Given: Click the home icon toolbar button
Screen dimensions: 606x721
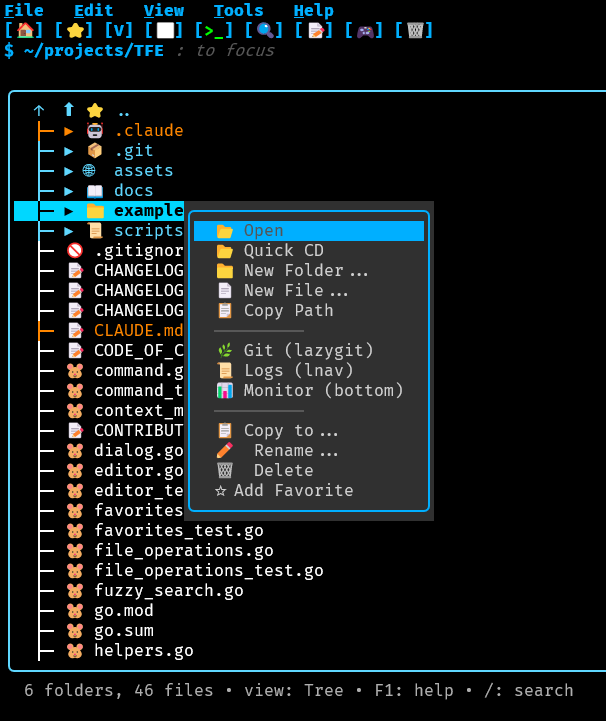Looking at the screenshot, I should [24, 30].
